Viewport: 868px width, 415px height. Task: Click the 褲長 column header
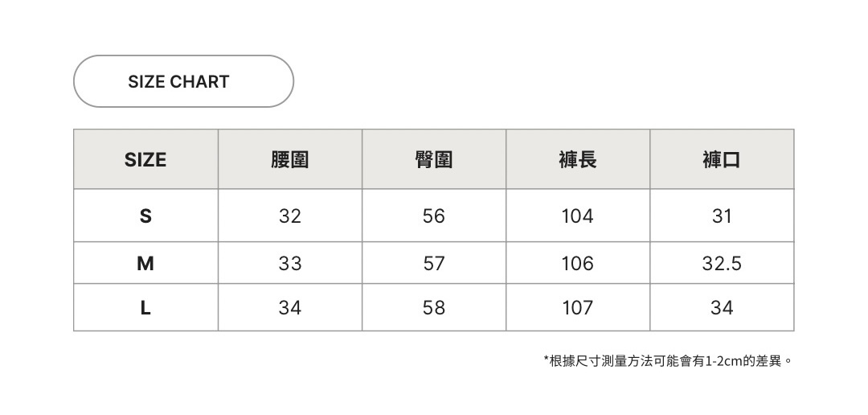pyautogui.click(x=578, y=160)
